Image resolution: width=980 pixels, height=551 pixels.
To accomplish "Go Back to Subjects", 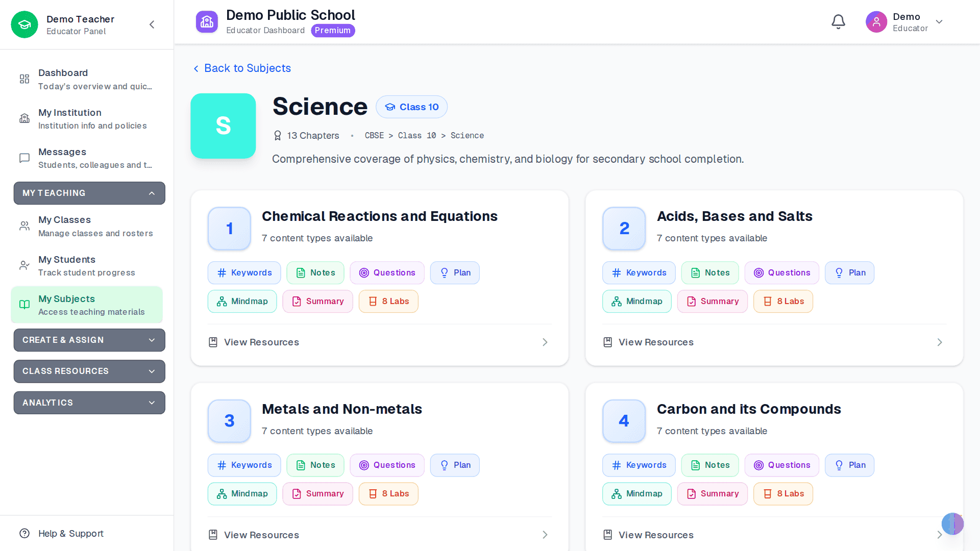I will pos(242,68).
